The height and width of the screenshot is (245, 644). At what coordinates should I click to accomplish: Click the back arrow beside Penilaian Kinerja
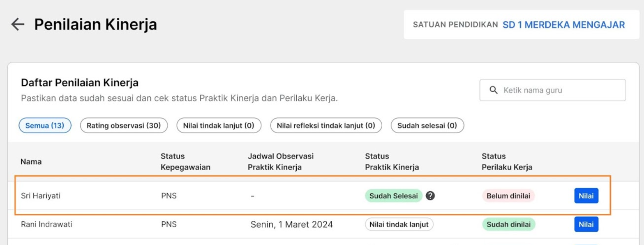point(18,25)
